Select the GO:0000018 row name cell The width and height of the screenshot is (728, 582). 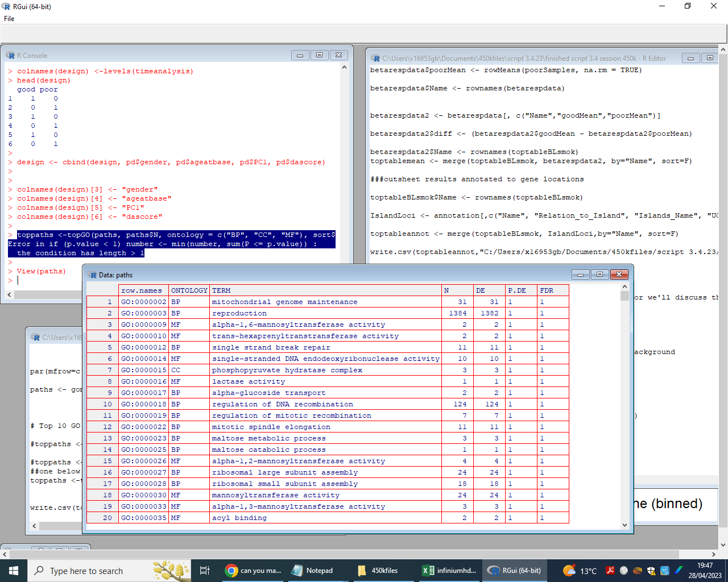(x=144, y=404)
